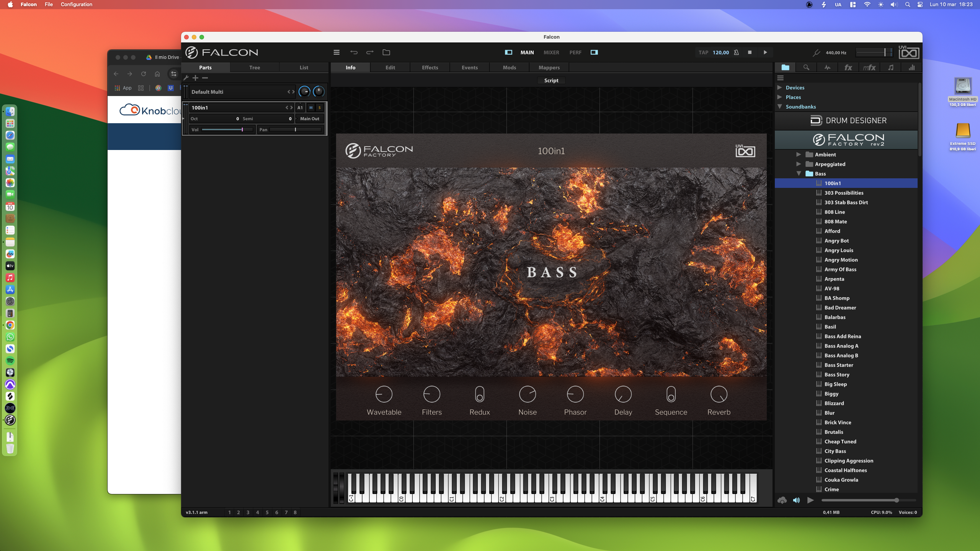The image size is (980, 551).
Task: Select the Drum Designer soundbank banner
Action: [x=846, y=121]
